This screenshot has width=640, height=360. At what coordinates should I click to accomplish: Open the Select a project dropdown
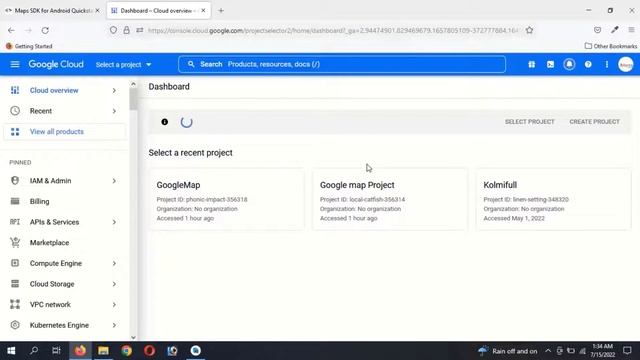click(124, 64)
